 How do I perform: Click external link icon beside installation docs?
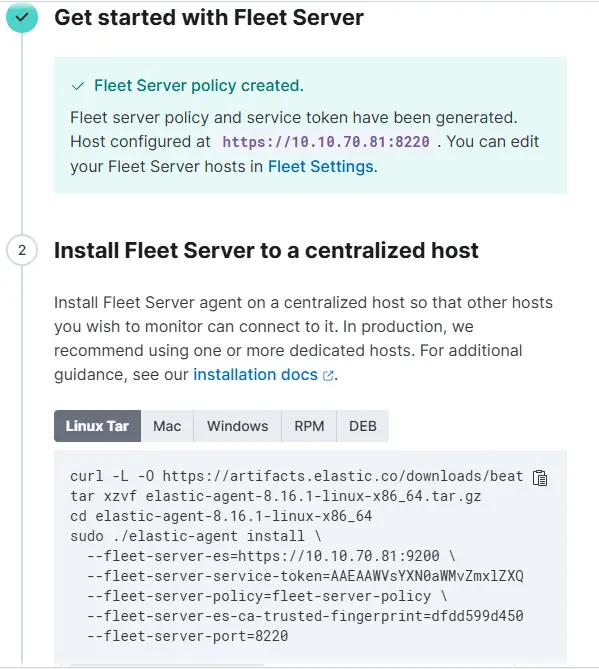point(328,375)
